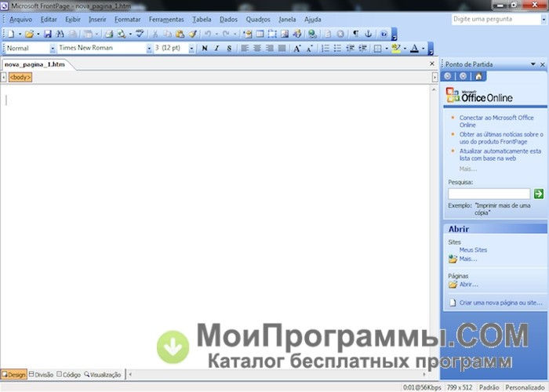Select the Format Painter brush icon
549x392 pixels.
[x=192, y=34]
